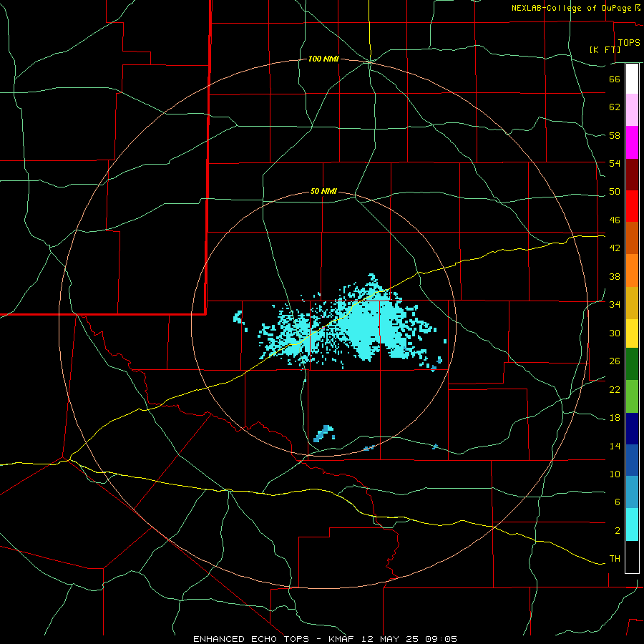The width and height of the screenshot is (644, 644).
Task: Select the yellow 30 kft legend swatch
Action: pyautogui.click(x=632, y=333)
